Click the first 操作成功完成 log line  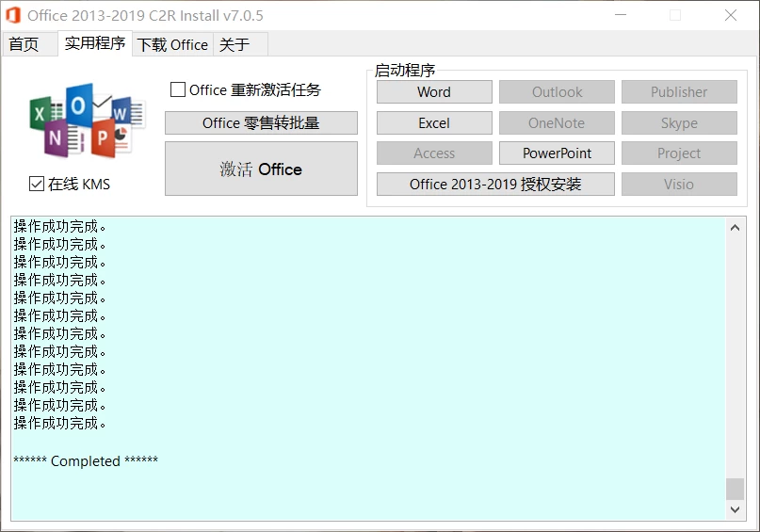[59, 226]
